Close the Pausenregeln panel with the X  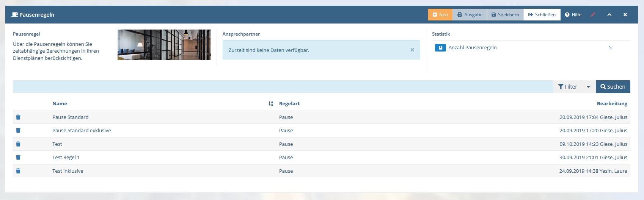click(x=625, y=15)
